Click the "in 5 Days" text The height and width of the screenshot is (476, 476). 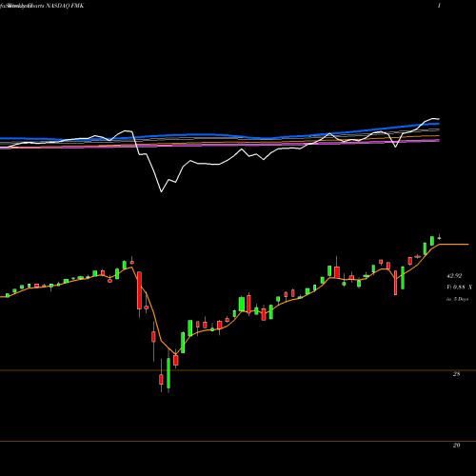[457, 299]
